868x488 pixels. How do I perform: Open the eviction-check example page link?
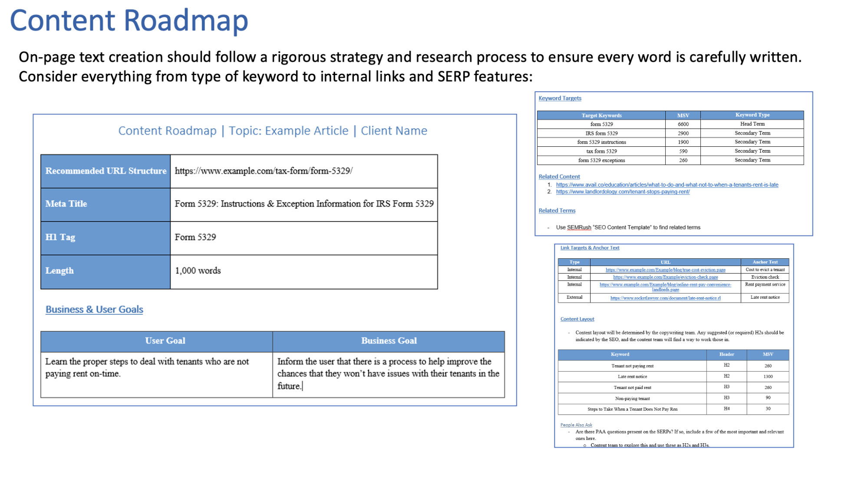click(665, 277)
